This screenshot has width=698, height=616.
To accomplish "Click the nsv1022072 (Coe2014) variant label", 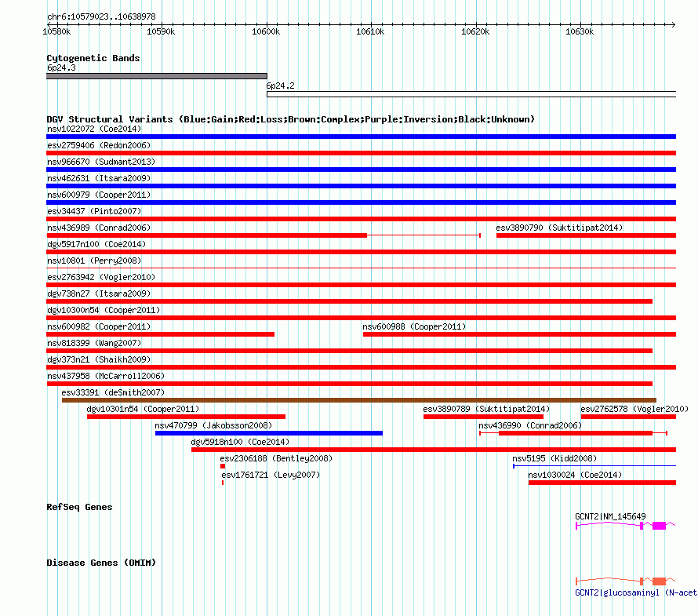I will [94, 129].
